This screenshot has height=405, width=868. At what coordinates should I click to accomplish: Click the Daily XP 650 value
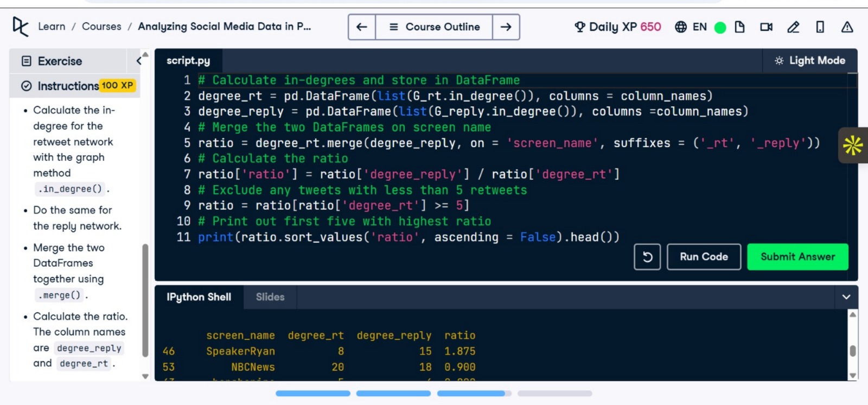coord(650,27)
